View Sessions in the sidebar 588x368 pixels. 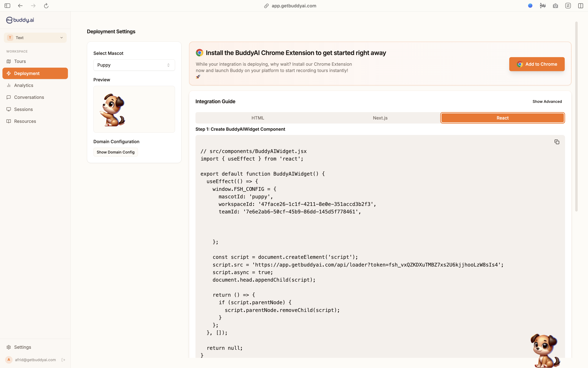(x=35, y=109)
